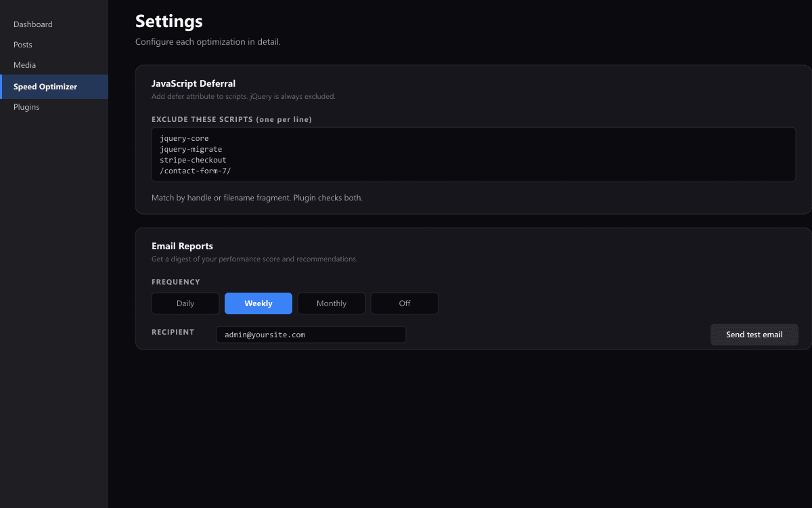The width and height of the screenshot is (812, 508).
Task: Go to Posts in the sidebar
Action: pos(54,45)
